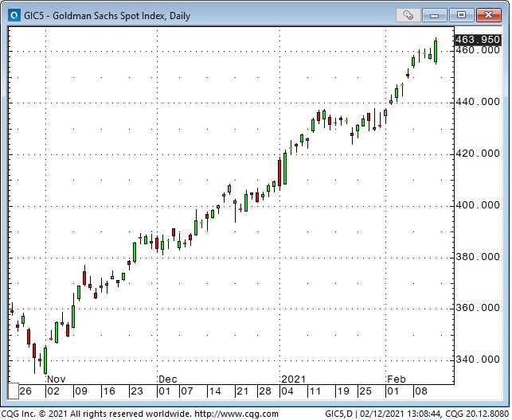Screen dimensions: 512x420
Task: Click the 460.000 price axis label
Action: click(x=478, y=50)
